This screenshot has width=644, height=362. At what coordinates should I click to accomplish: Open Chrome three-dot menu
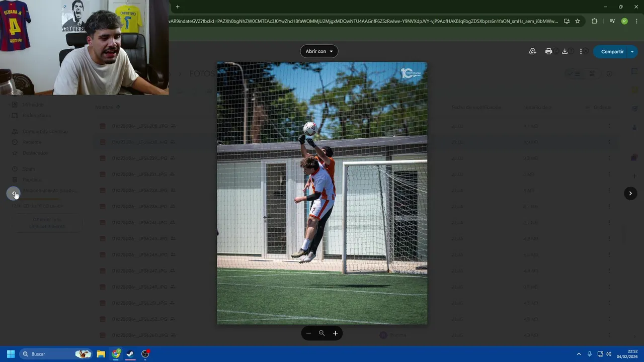click(x=636, y=21)
